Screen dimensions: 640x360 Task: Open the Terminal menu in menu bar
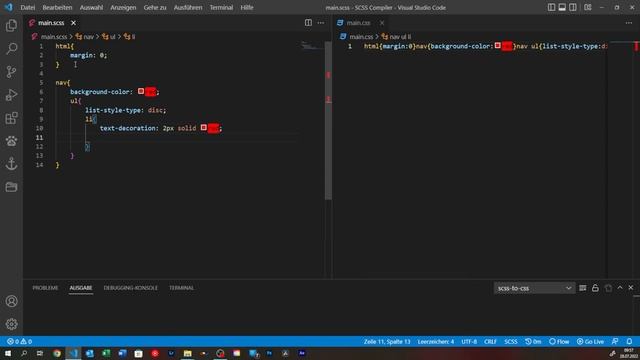pyautogui.click(x=221, y=7)
